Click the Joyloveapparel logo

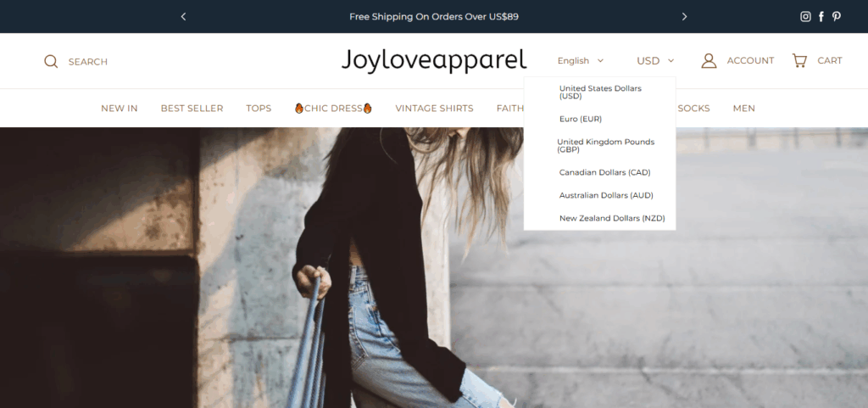click(433, 60)
